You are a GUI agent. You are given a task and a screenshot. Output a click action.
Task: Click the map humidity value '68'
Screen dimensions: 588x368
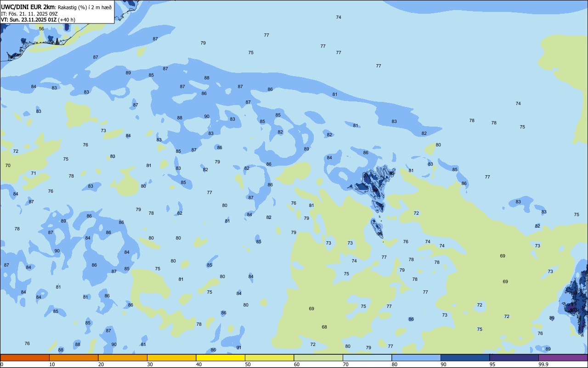(x=324, y=327)
